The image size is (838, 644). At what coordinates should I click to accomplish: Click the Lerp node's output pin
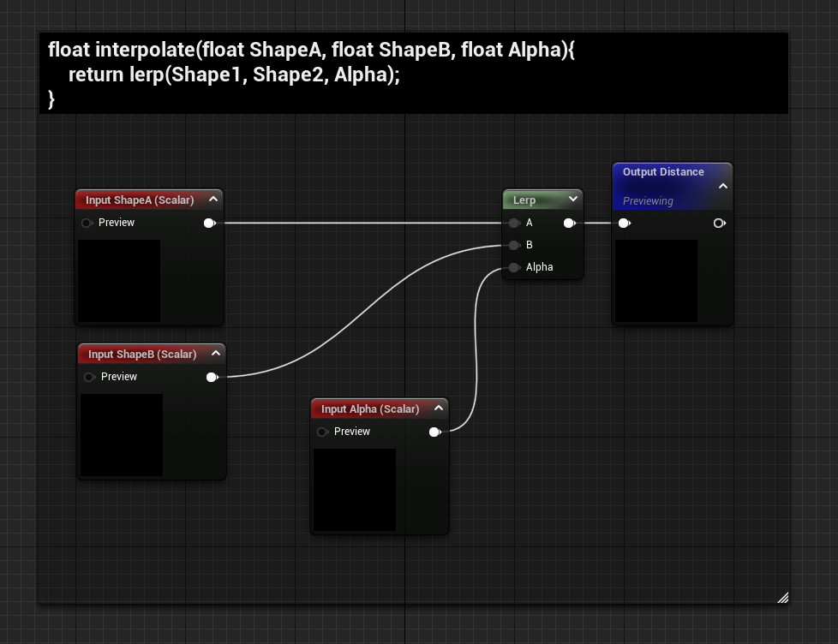point(569,223)
